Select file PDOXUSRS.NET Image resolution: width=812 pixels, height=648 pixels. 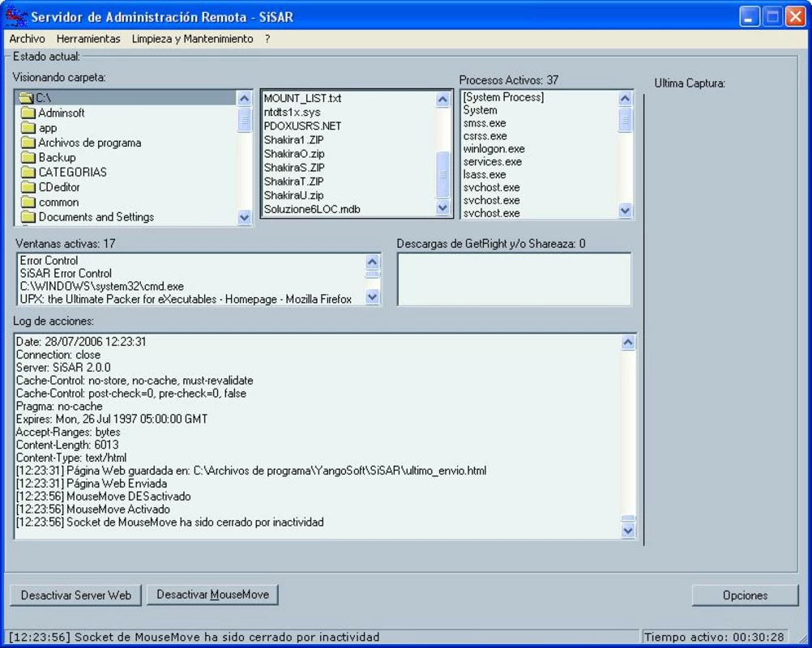[x=302, y=126]
